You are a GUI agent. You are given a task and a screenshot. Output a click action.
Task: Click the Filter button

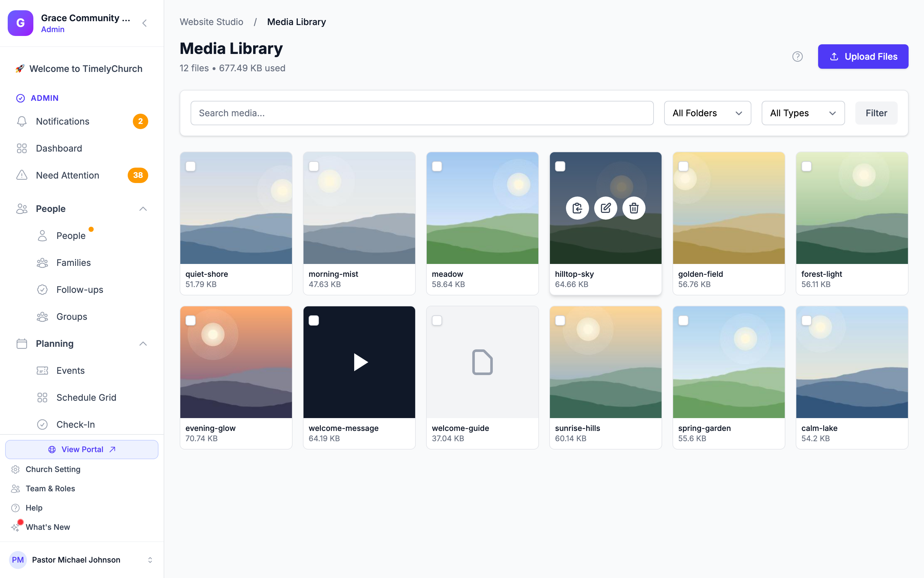876,113
